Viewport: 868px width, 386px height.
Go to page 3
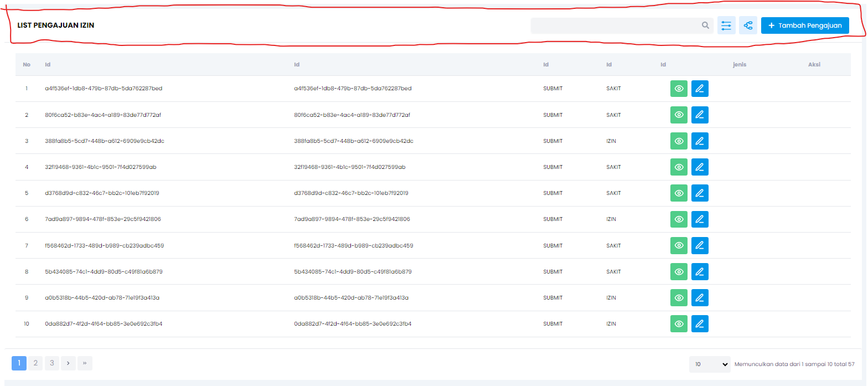coord(52,363)
